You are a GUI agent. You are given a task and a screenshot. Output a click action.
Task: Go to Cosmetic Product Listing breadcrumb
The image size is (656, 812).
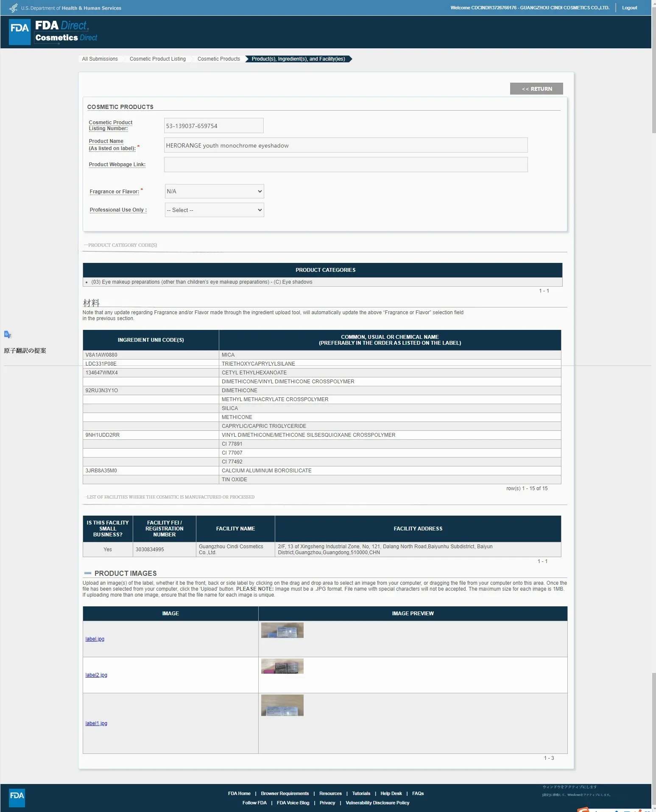click(x=158, y=59)
